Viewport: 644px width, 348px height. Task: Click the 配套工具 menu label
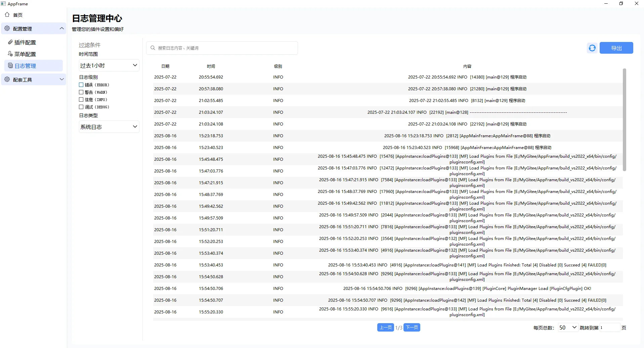(23, 80)
